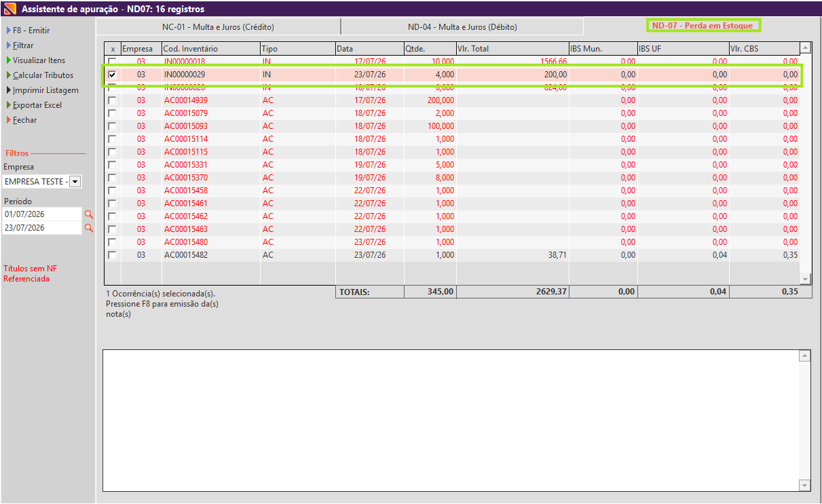Click the x column header for selection

[x=113, y=49]
